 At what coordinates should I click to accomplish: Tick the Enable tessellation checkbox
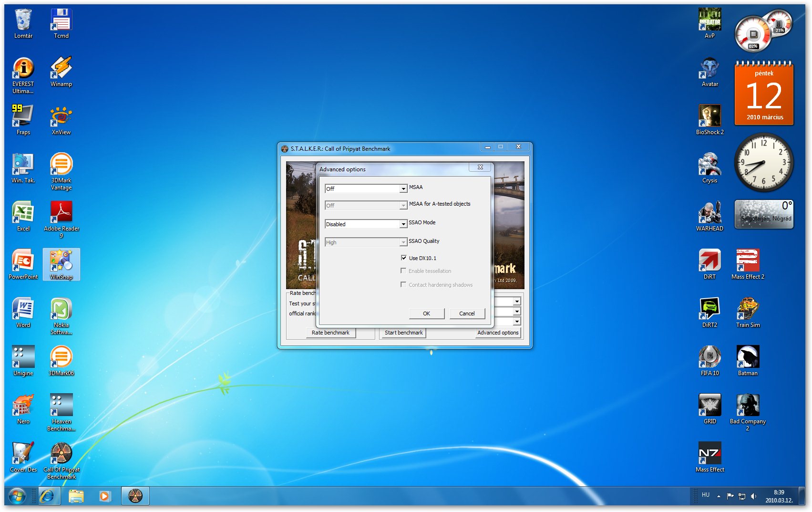pyautogui.click(x=404, y=271)
